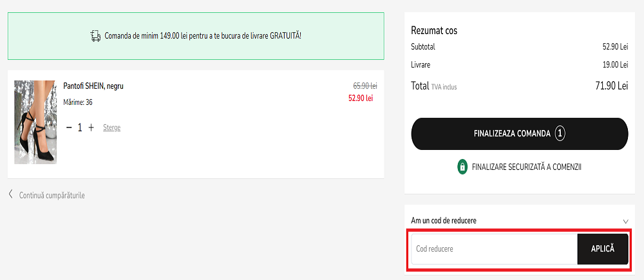The image size is (644, 280).
Task: Click the Total 71.90 Lei amount
Action: pyautogui.click(x=612, y=86)
